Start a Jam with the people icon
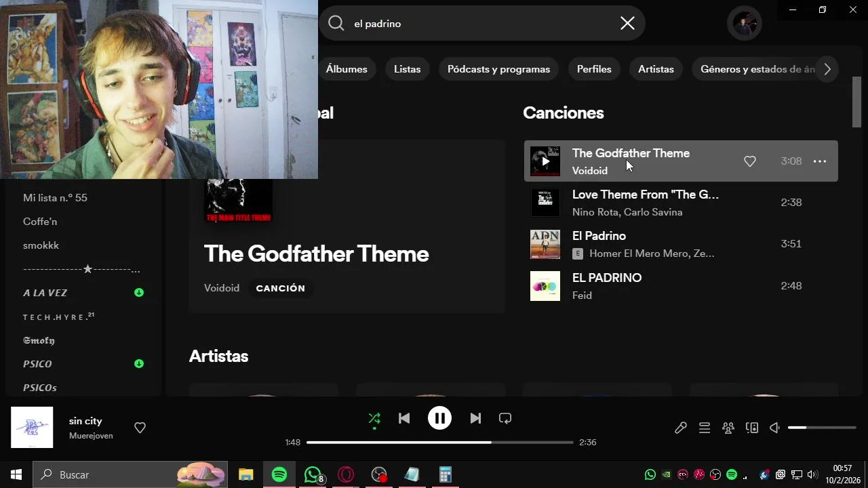The width and height of the screenshot is (868, 488). point(728,428)
